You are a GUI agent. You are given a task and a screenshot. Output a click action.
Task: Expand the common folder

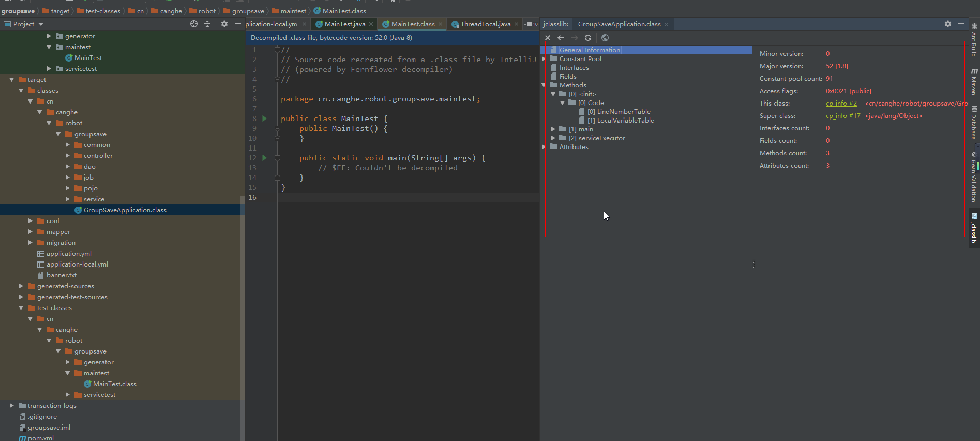click(68, 145)
